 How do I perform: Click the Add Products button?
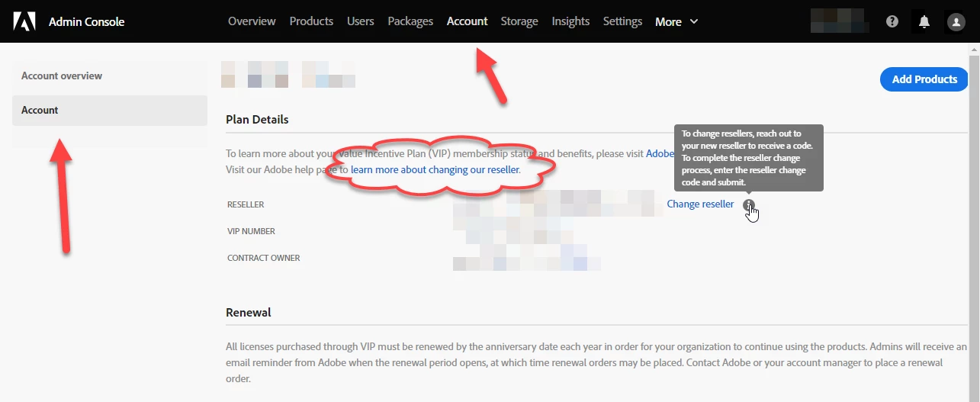pos(924,79)
